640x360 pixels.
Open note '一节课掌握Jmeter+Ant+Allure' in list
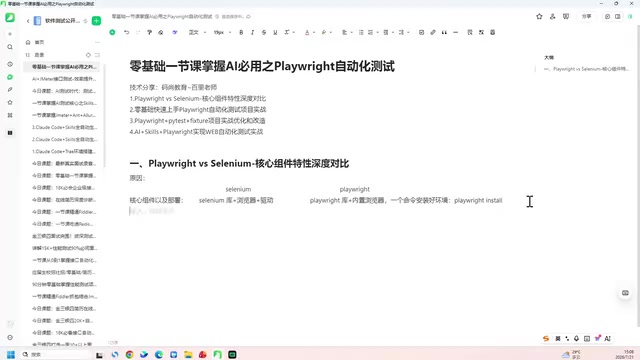click(64, 115)
